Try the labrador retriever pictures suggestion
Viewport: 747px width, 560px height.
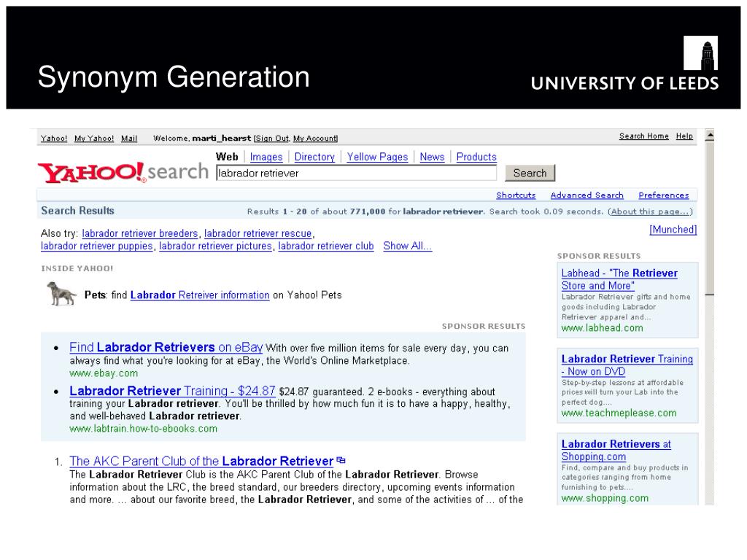[x=215, y=246]
